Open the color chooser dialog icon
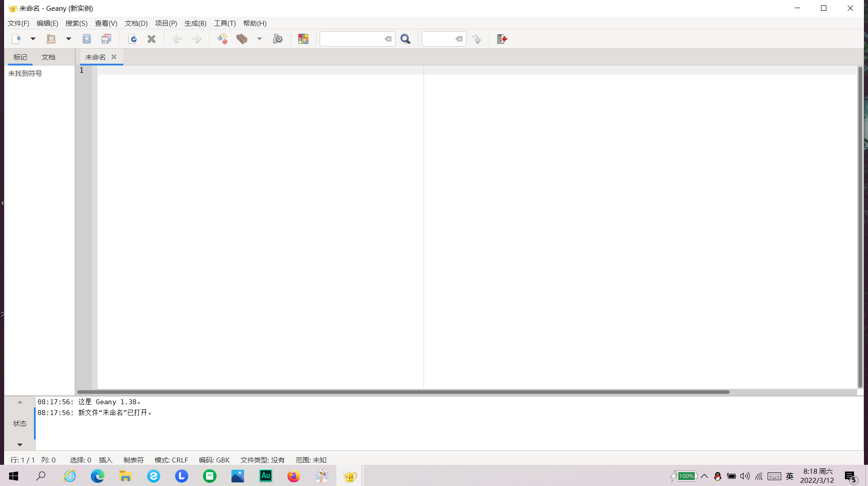The height and width of the screenshot is (486, 868). pyautogui.click(x=303, y=39)
